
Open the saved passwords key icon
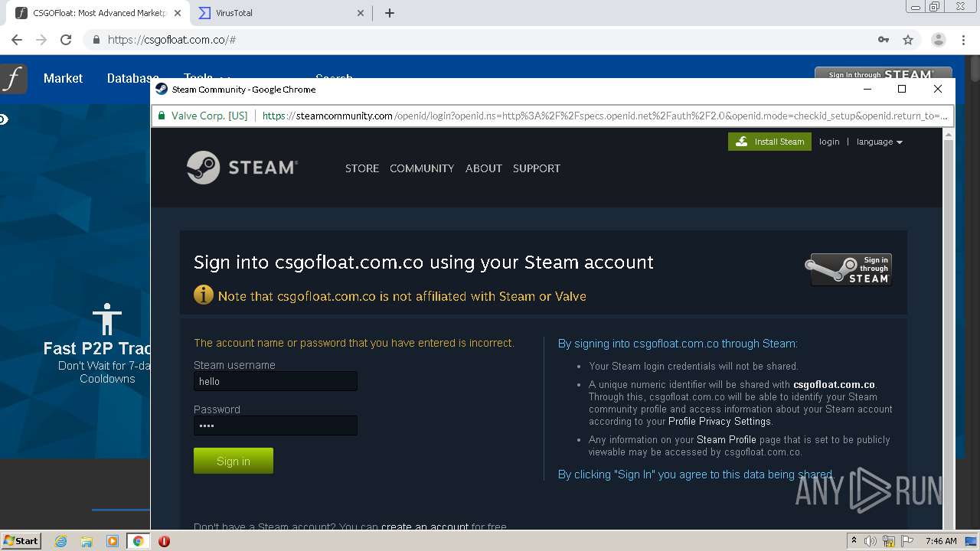click(x=884, y=40)
